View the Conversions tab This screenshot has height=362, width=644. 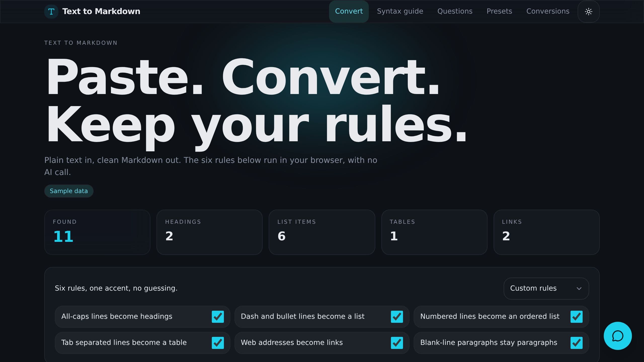point(548,12)
